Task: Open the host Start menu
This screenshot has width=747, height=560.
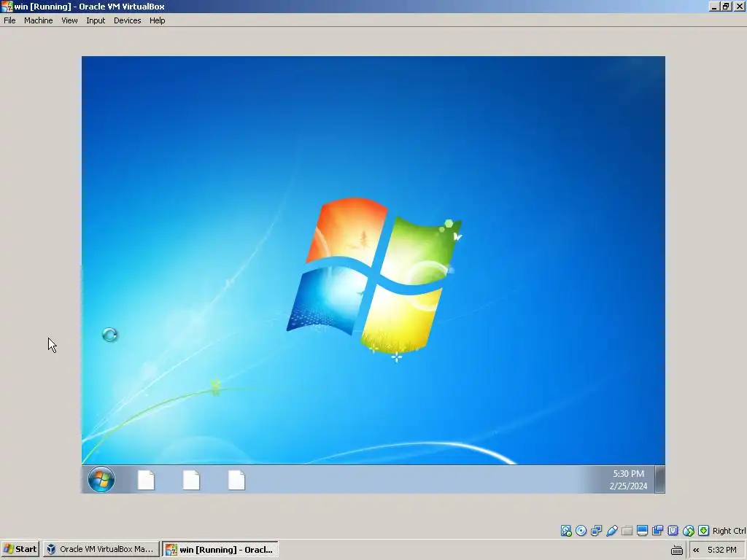Action: pos(20,549)
